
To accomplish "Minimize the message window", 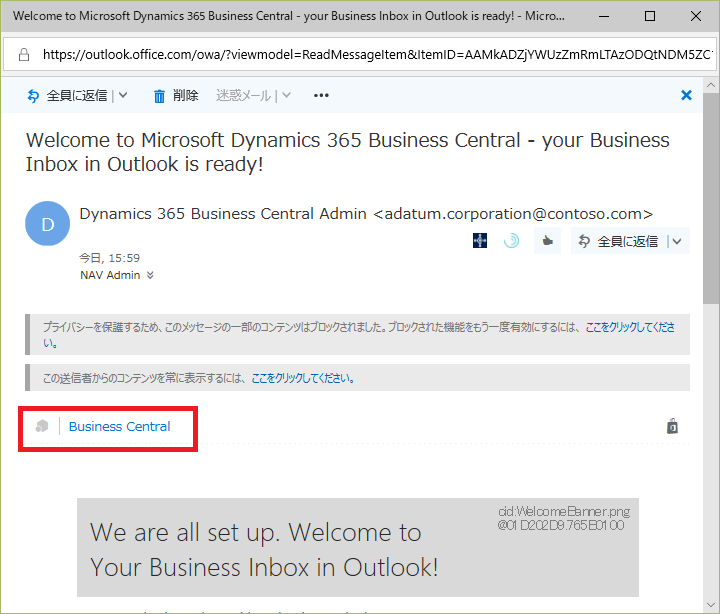I will (x=604, y=16).
